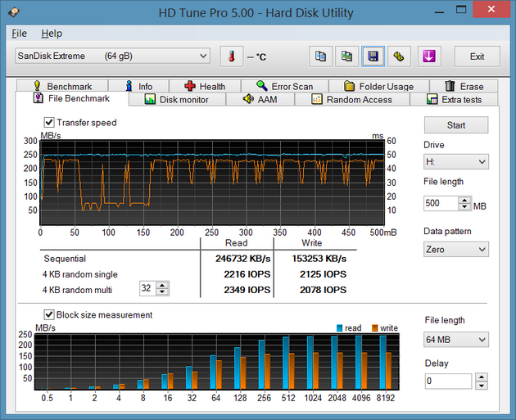Click the thermometer temperature icon

coord(232,56)
